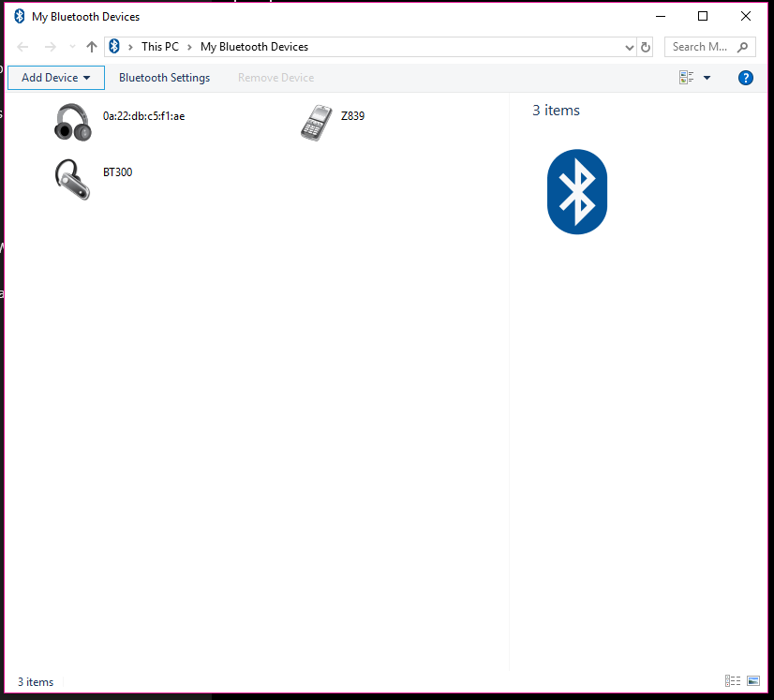Click the 3 items heading in details pane
The height and width of the screenshot is (700, 774).
pyautogui.click(x=556, y=110)
